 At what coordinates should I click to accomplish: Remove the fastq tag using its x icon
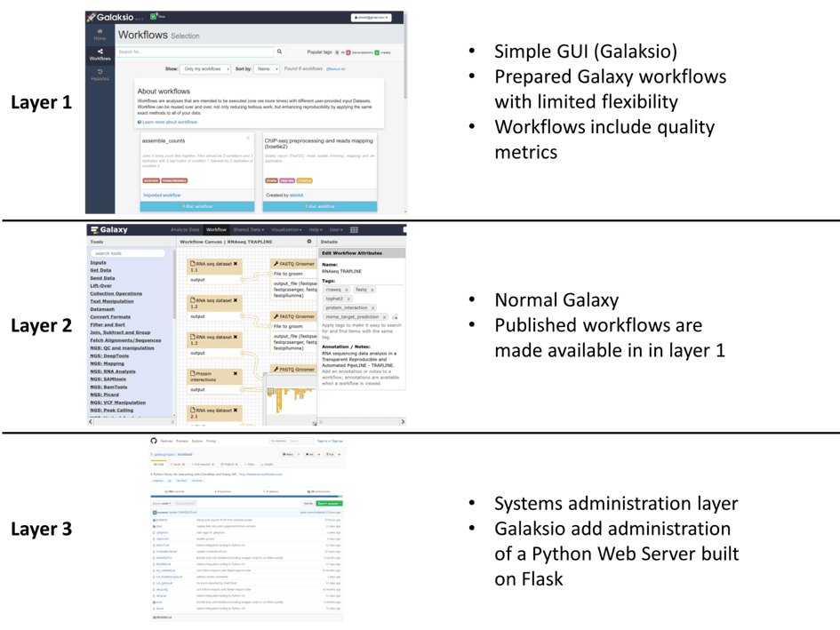pyautogui.click(x=372, y=291)
